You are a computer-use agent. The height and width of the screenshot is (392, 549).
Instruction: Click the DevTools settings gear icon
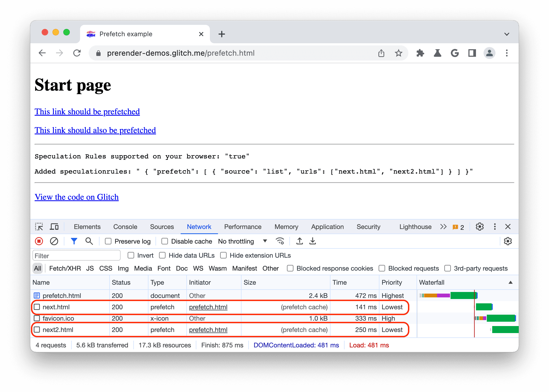point(480,226)
